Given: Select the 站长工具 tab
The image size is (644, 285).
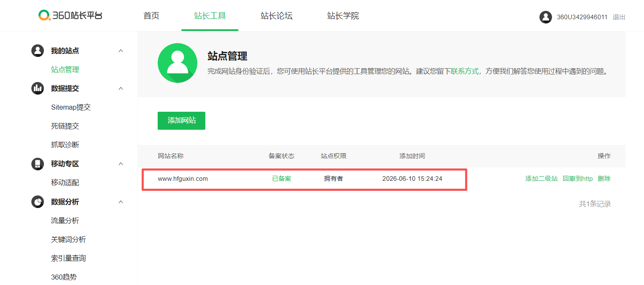Looking at the screenshot, I should [210, 16].
